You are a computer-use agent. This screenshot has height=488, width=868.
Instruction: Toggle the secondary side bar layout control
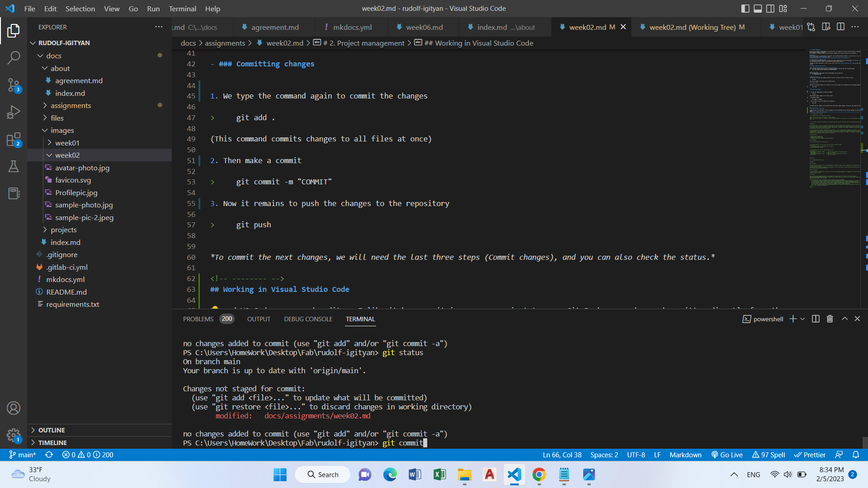pyautogui.click(x=769, y=8)
